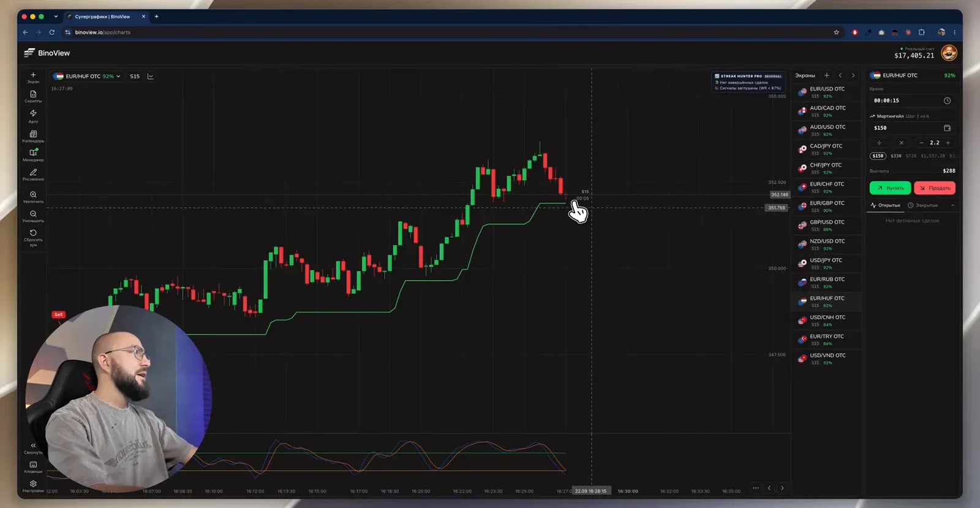Select USD/JPY OTC in the screens list
Screen dimensions: 980x508
click(826, 263)
